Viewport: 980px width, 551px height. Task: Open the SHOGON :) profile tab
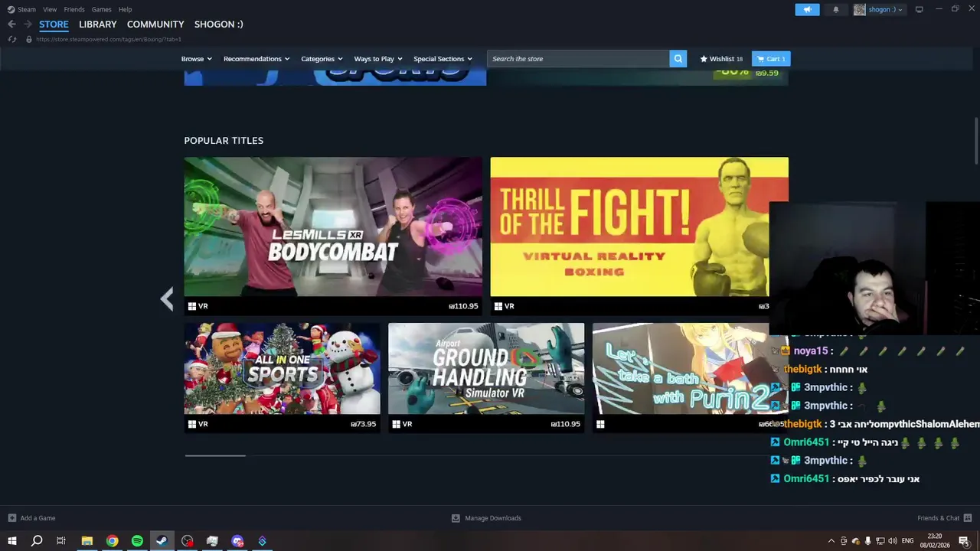(x=219, y=24)
